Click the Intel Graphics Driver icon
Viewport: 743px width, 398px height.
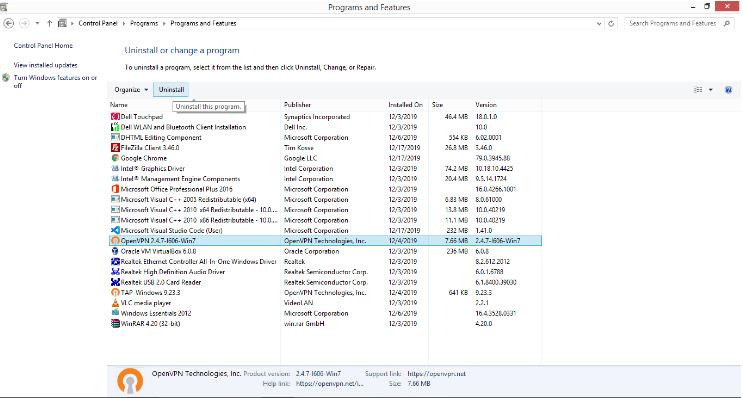(x=115, y=169)
